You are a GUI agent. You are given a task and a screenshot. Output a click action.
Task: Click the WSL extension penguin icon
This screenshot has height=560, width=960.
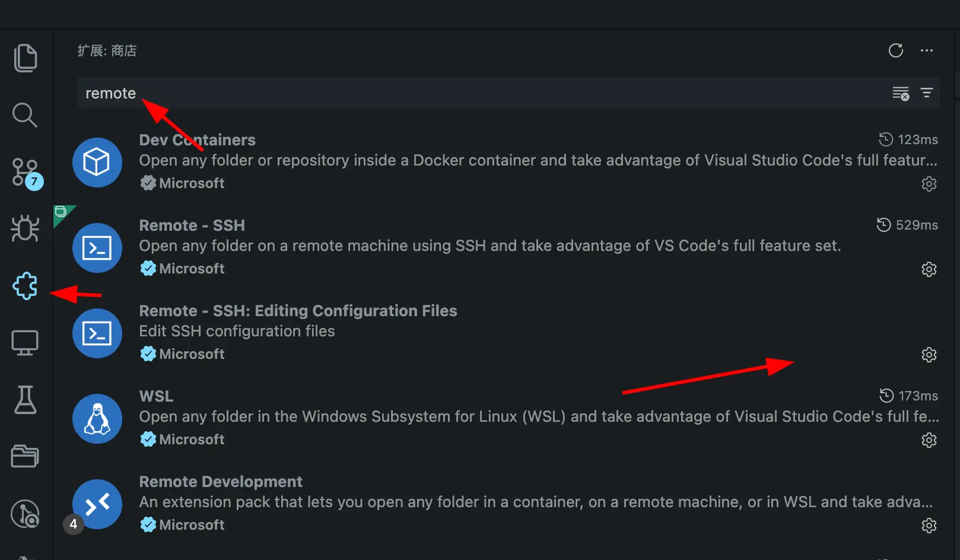97,419
